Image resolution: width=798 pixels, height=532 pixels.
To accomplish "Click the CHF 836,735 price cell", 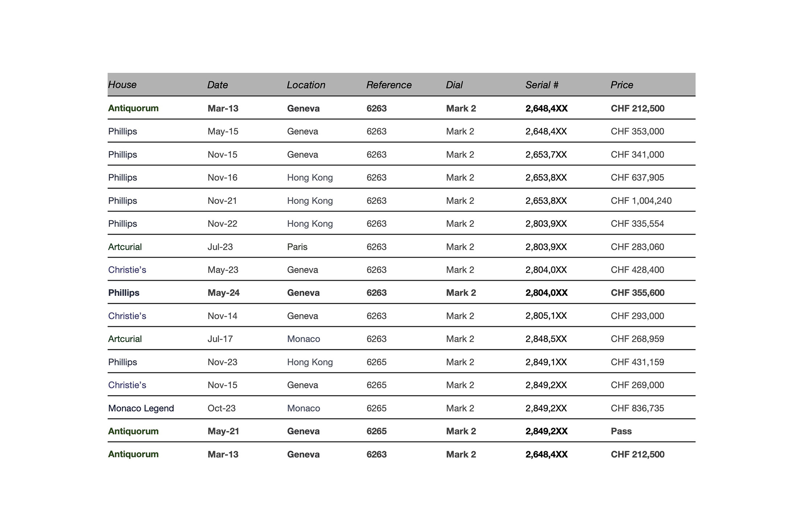I will (x=637, y=408).
